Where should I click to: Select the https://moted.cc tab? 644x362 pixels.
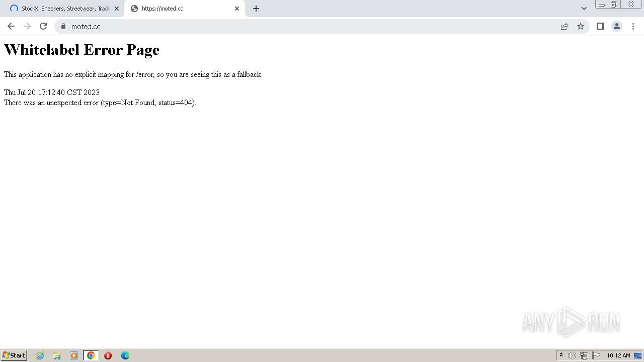184,9
